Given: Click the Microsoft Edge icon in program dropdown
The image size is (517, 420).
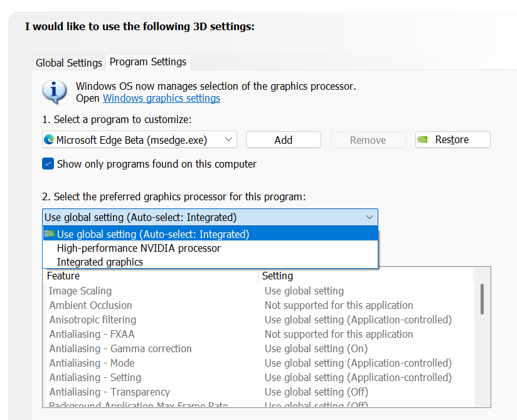Looking at the screenshot, I should click(x=49, y=139).
